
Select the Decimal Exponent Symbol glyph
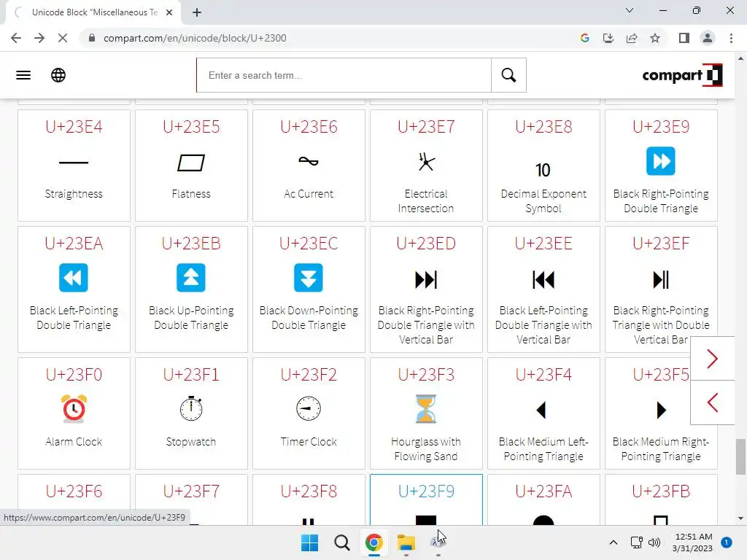coord(543,170)
